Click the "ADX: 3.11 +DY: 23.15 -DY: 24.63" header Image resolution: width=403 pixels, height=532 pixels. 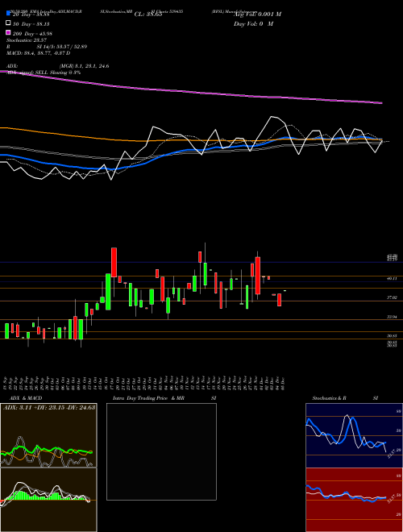[49, 407]
